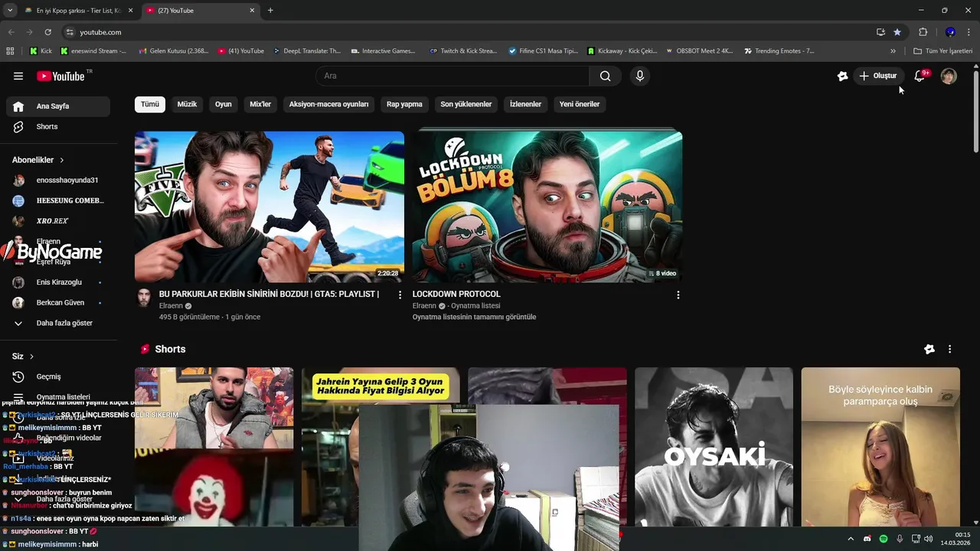Open Shorts in the sidebar
Viewport: 980px width, 551px height.
tap(58, 126)
